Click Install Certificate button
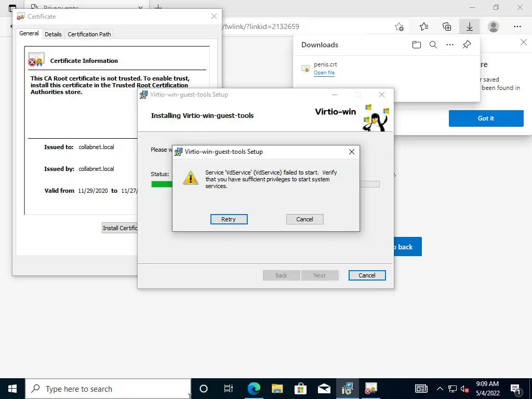The width and height of the screenshot is (532, 399). click(x=120, y=228)
